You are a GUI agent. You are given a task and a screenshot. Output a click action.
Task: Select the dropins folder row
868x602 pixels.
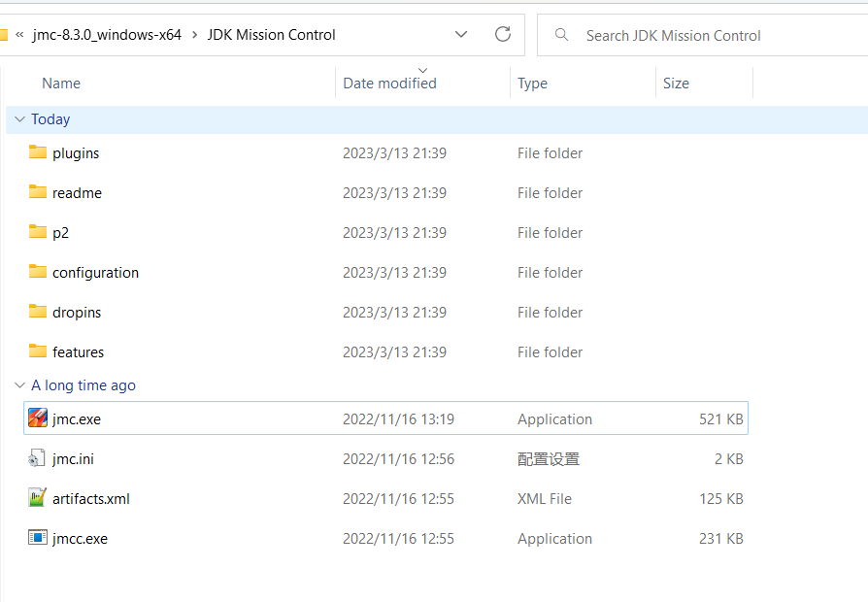click(x=385, y=313)
